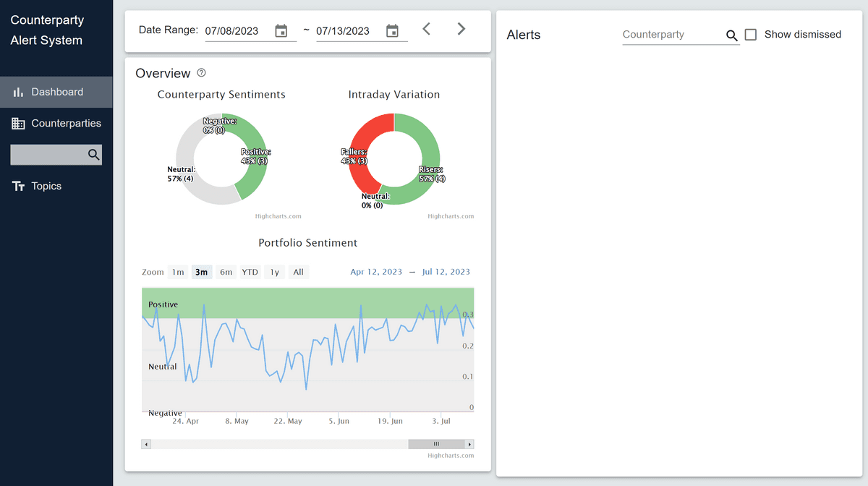Click the Highcharts.com link under Counterparty Sentiments
Viewport: 868px width, 486px height.
[x=278, y=216]
